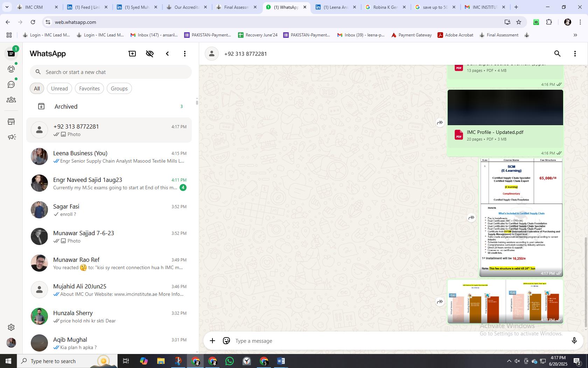Open the Engr Naveed Sajid 1aug23 chat
Image resolution: width=588 pixels, height=368 pixels.
109,183
